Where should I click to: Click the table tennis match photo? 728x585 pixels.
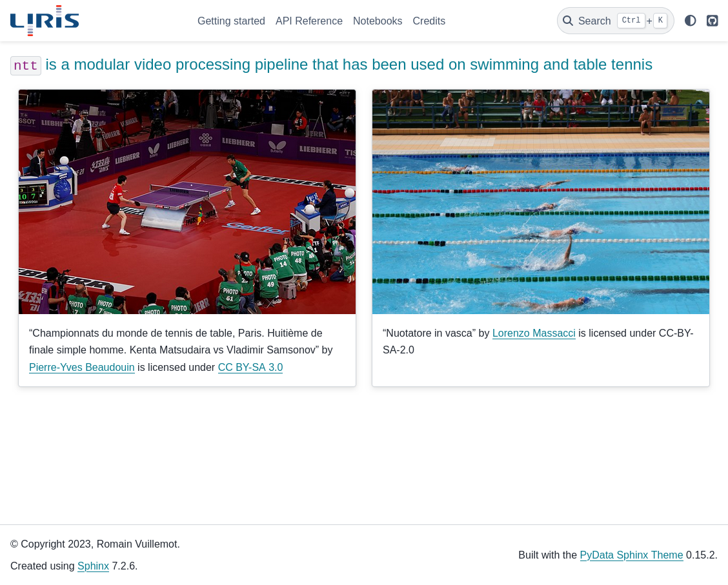point(187,202)
